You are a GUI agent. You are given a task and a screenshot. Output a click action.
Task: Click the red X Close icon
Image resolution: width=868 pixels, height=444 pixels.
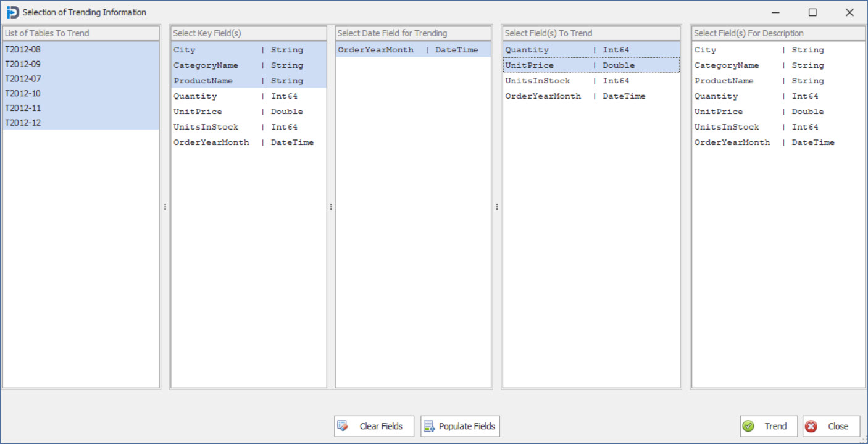tap(811, 426)
